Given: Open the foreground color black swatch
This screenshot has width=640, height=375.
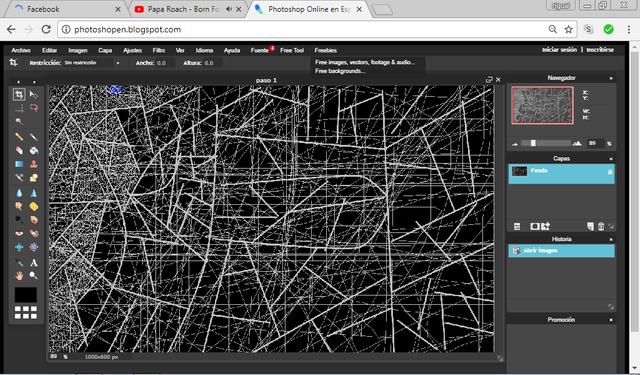Looking at the screenshot, I should 26,295.
